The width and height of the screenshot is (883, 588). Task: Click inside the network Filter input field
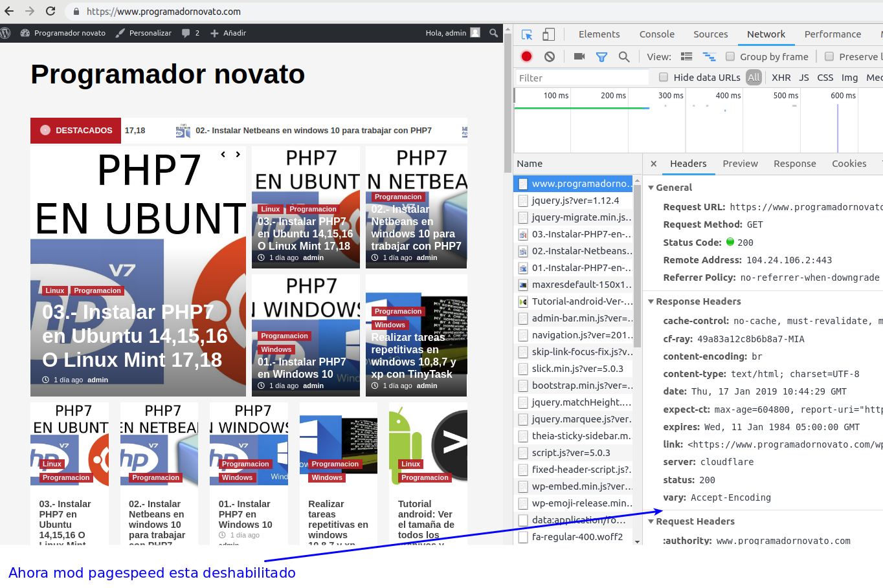pyautogui.click(x=581, y=78)
